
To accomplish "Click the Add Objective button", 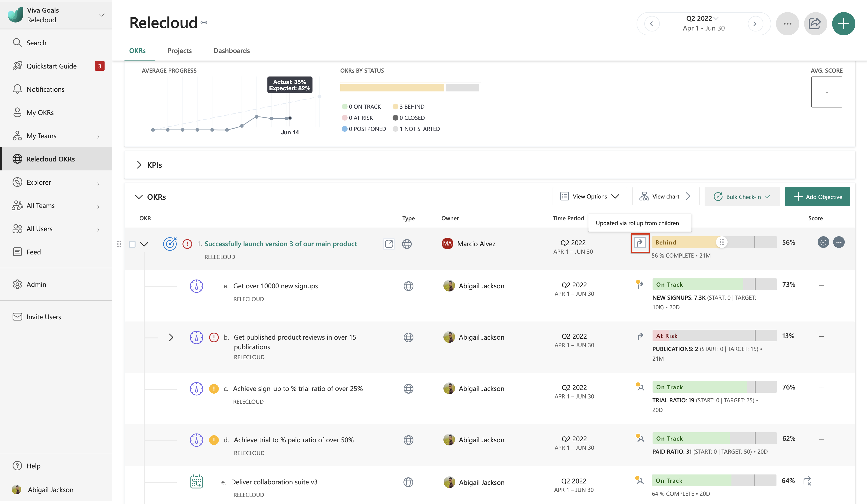I will coord(817,197).
